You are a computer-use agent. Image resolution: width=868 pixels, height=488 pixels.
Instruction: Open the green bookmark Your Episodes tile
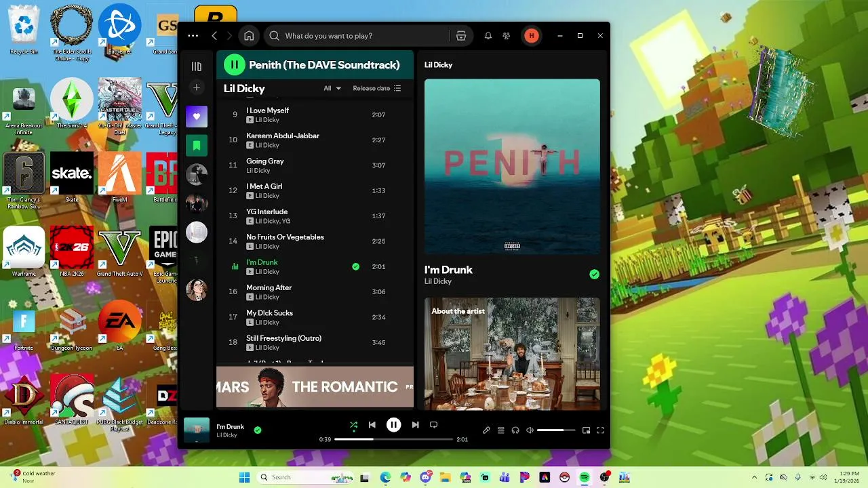(x=197, y=146)
